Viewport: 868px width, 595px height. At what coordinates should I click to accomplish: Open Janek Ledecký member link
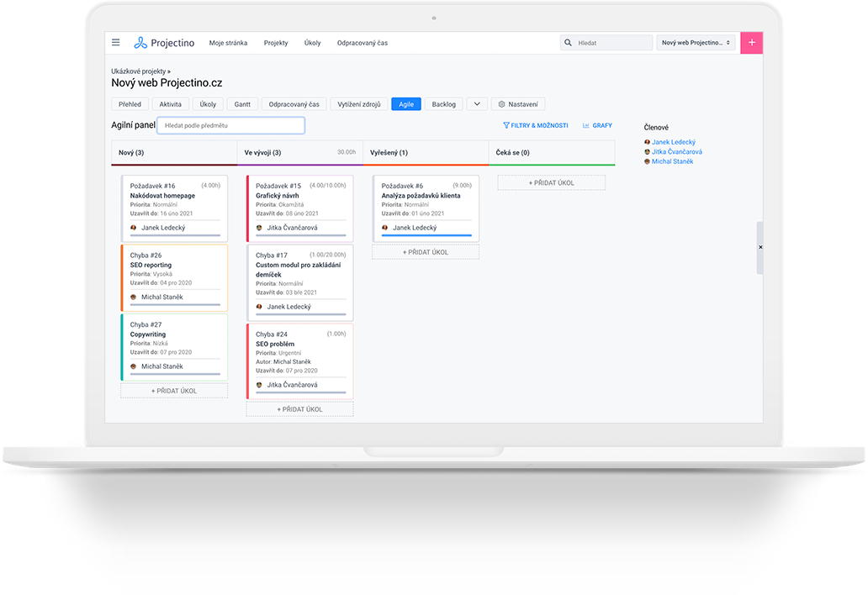tap(674, 142)
